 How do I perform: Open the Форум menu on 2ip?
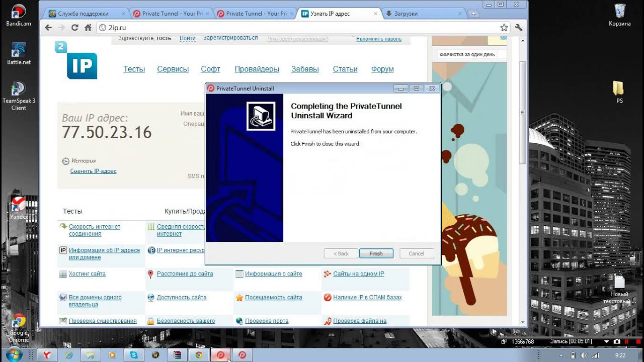[382, 69]
